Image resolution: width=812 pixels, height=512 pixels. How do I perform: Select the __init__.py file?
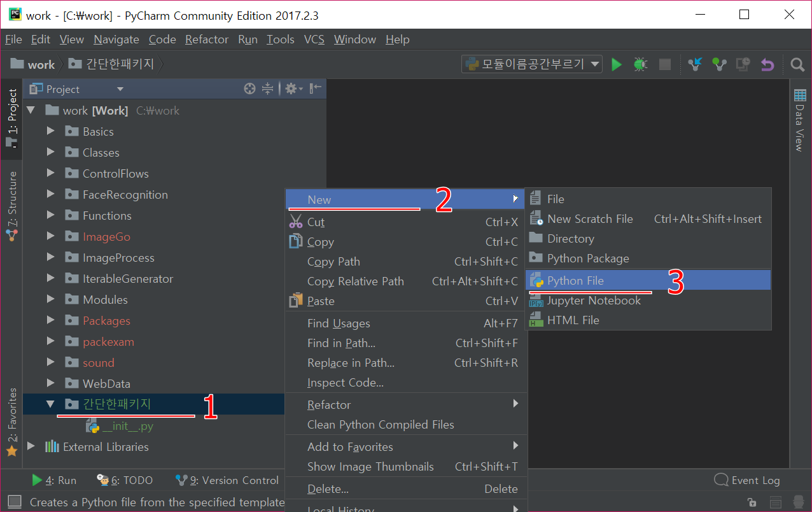(127, 426)
